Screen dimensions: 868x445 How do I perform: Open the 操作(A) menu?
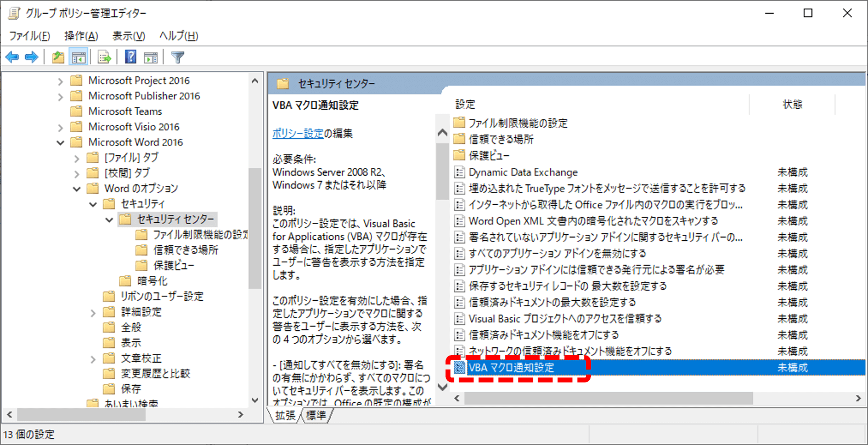(81, 36)
